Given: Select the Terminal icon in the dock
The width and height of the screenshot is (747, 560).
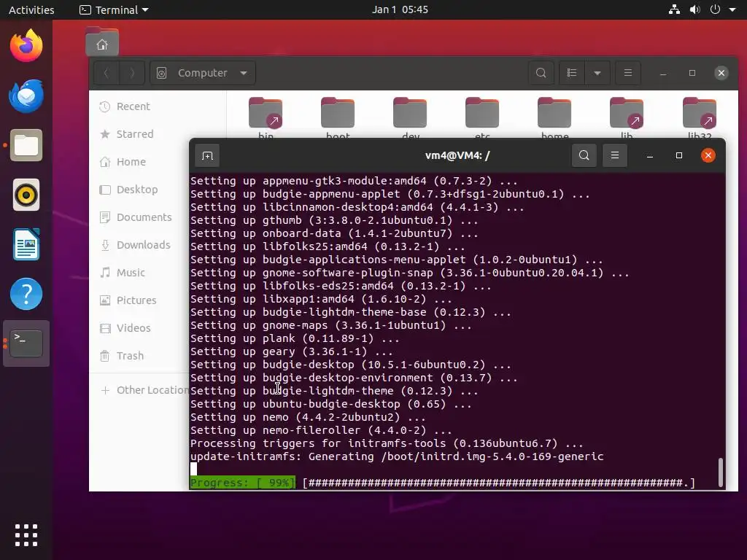Looking at the screenshot, I should 26,343.
